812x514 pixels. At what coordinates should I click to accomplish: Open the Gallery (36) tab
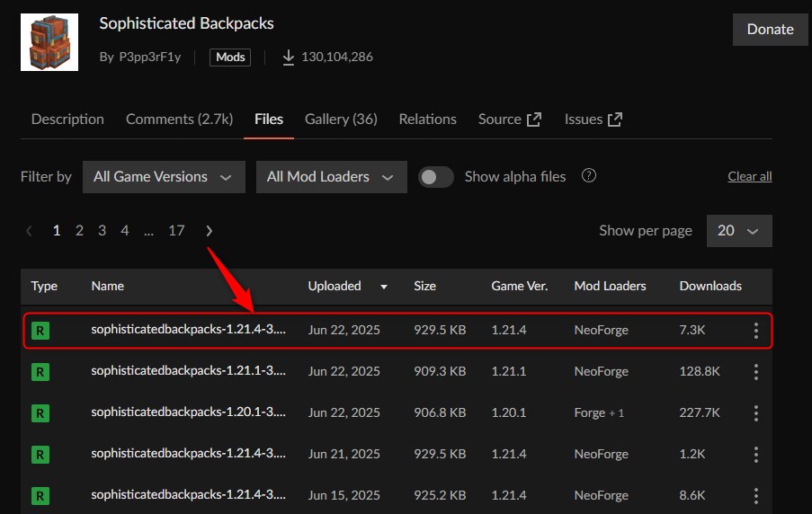(x=341, y=120)
